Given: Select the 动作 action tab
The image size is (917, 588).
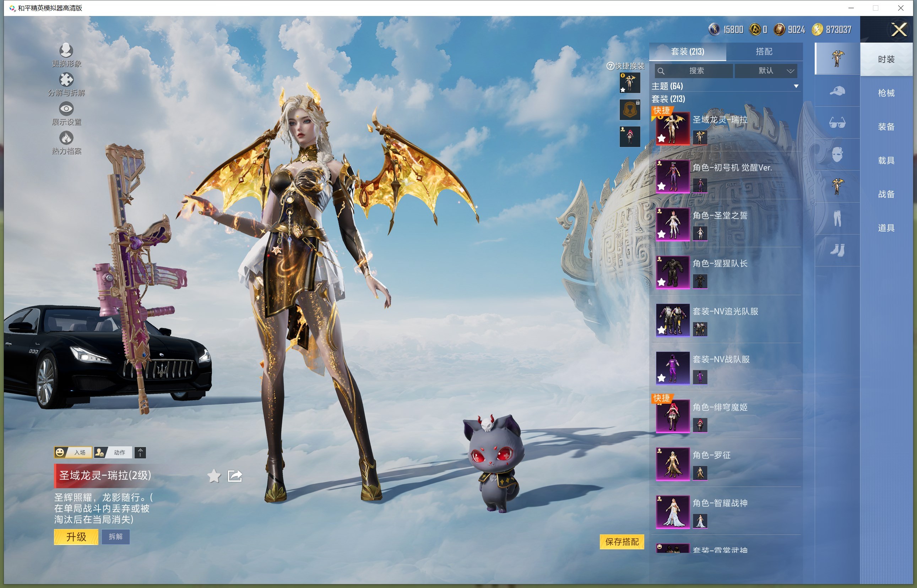Looking at the screenshot, I should (113, 452).
